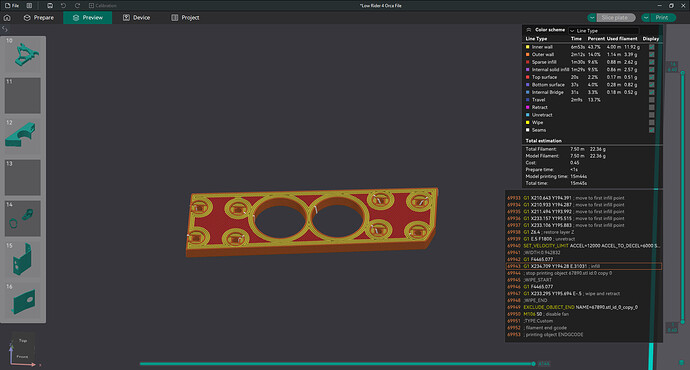Expand the Print button dropdown arrow

pos(646,18)
